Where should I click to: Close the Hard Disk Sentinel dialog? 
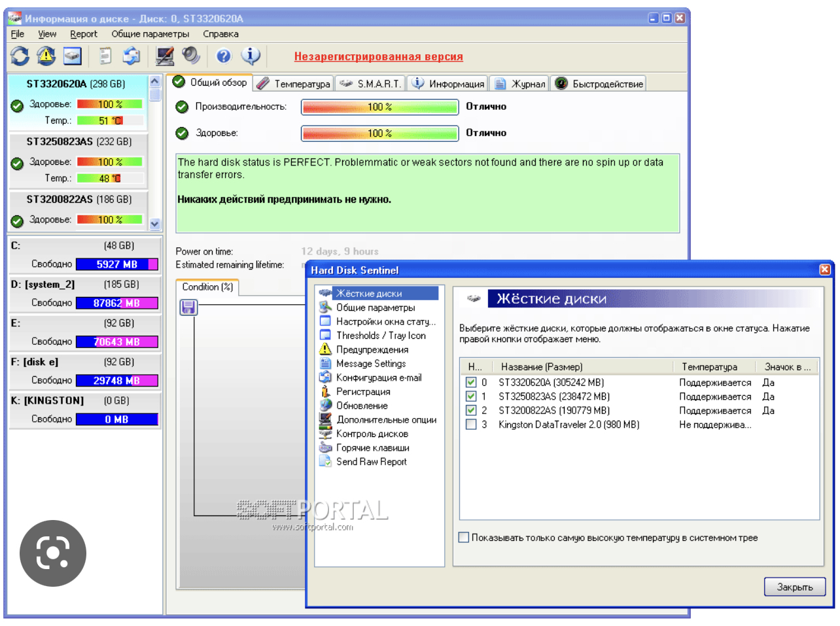pyautogui.click(x=825, y=270)
